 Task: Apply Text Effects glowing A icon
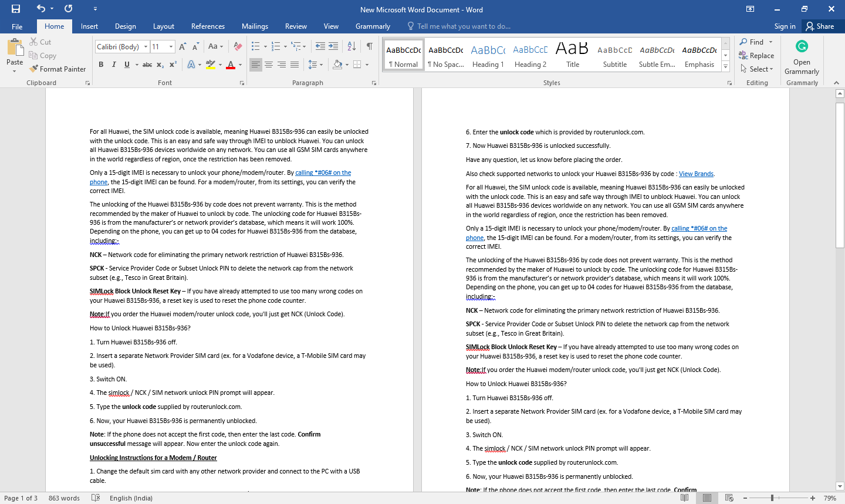click(191, 65)
